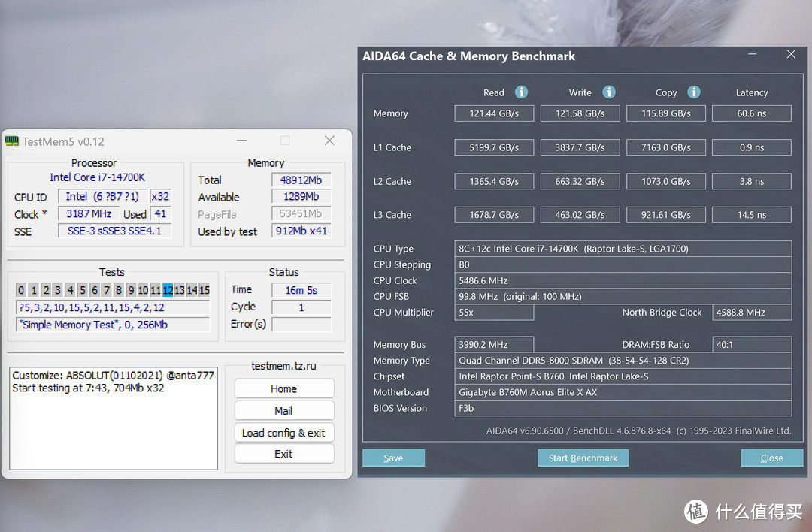Click L2 Cache Copy value 1073.0 GB/s

coord(666,181)
